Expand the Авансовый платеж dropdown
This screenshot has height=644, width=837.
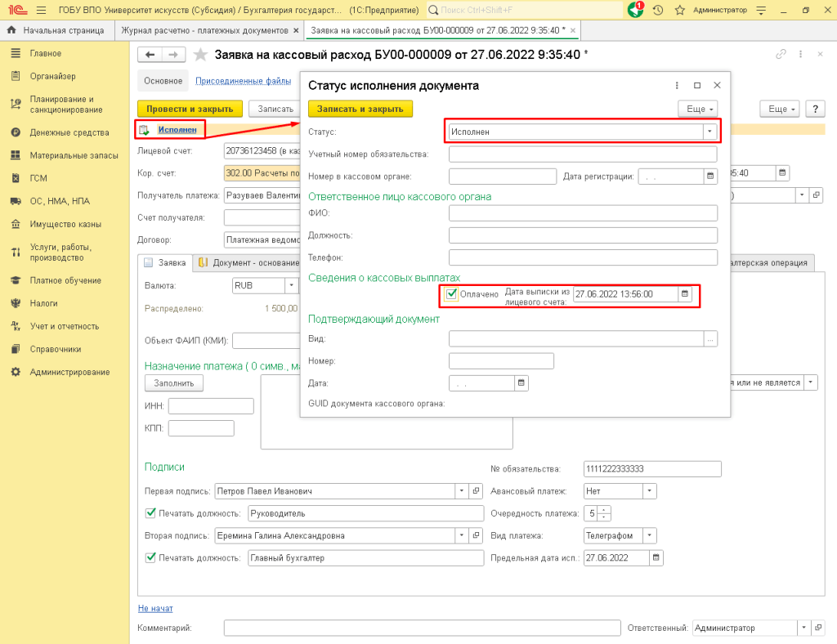point(649,491)
